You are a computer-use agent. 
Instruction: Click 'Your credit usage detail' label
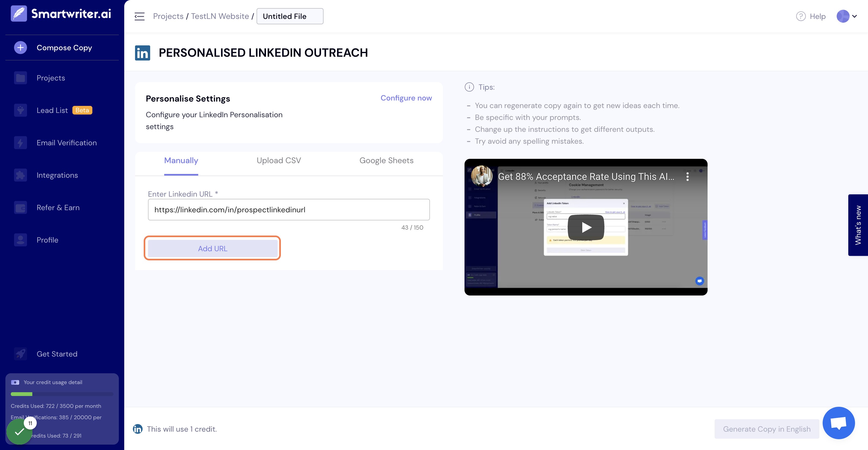[53, 382]
